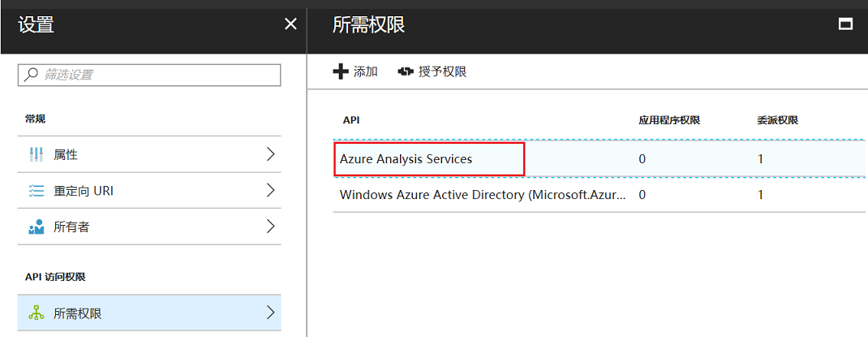Expand the 属性 chevron arrow
The width and height of the screenshot is (868, 337).
(271, 154)
